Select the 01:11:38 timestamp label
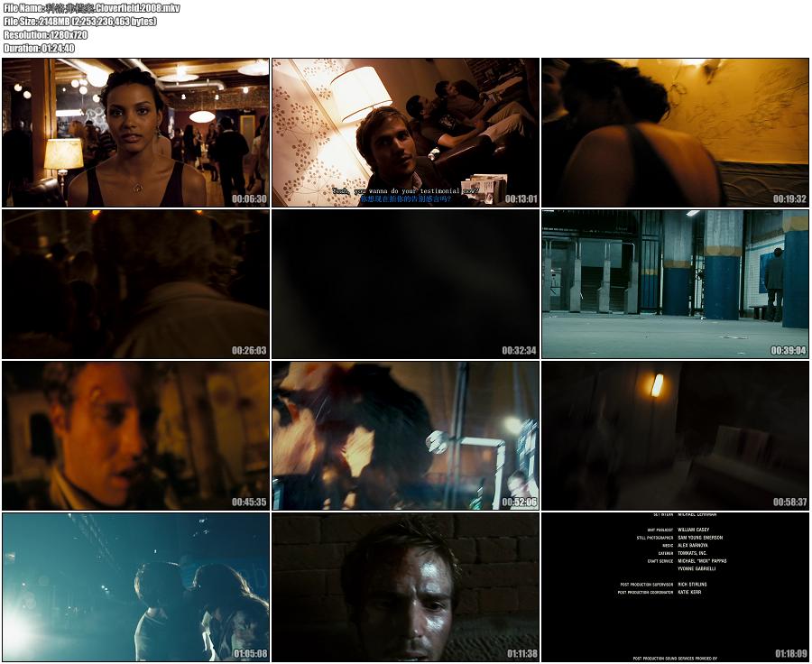 (x=522, y=654)
